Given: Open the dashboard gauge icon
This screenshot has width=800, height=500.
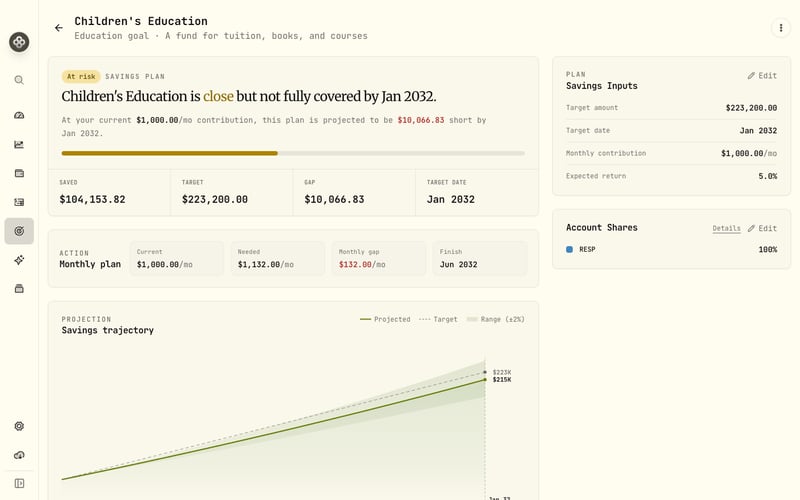Looking at the screenshot, I should pyautogui.click(x=19, y=115).
